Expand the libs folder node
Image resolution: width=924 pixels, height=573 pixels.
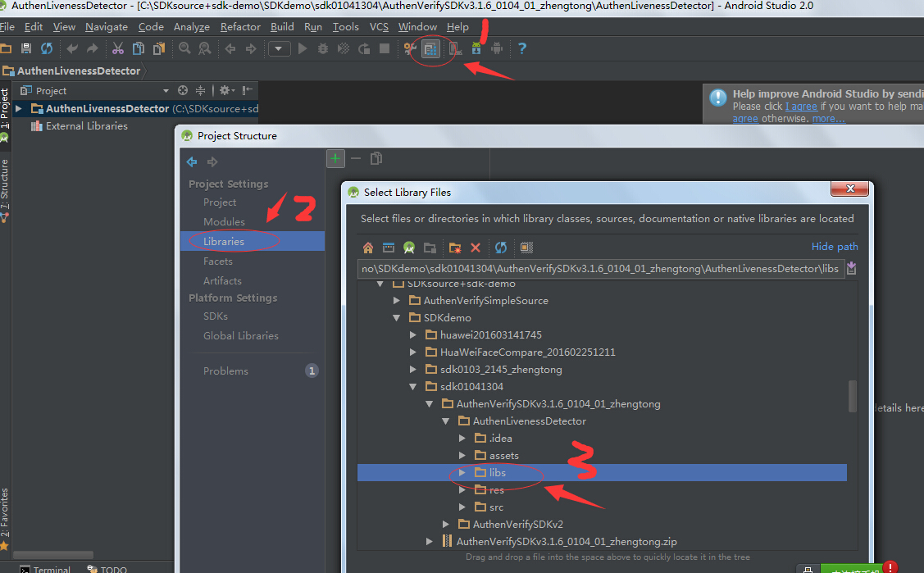pyautogui.click(x=462, y=473)
